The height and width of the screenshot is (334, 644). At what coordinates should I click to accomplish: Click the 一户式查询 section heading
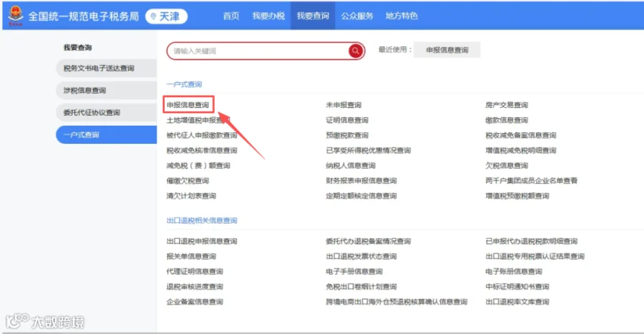pyautogui.click(x=184, y=84)
